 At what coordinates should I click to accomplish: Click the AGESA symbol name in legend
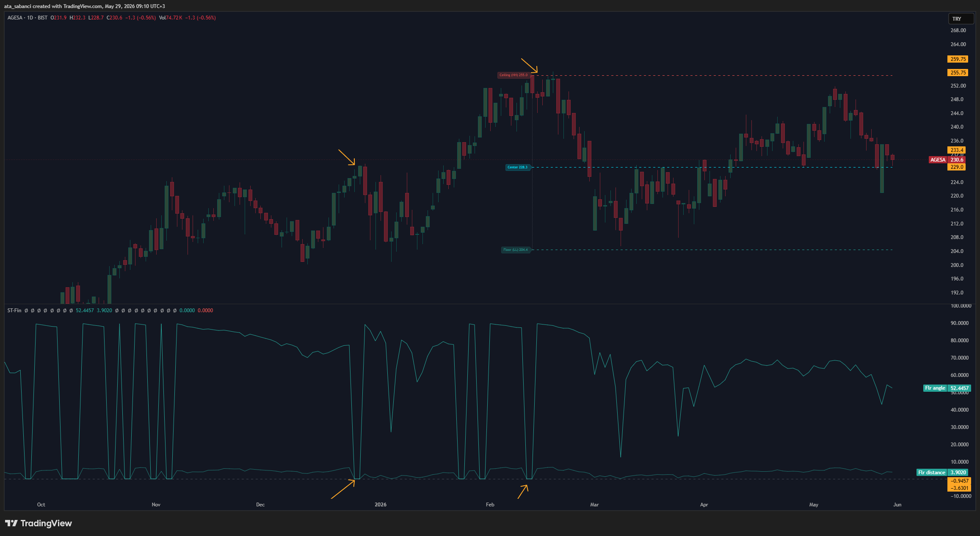pos(15,18)
